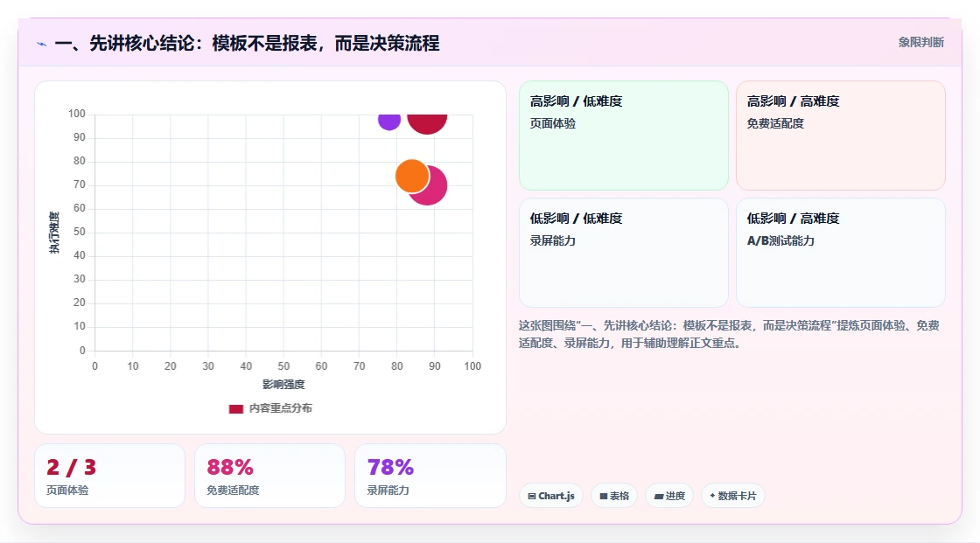Click the 页面体验 label under 2 / 3
The height and width of the screenshot is (543, 980).
tap(67, 491)
